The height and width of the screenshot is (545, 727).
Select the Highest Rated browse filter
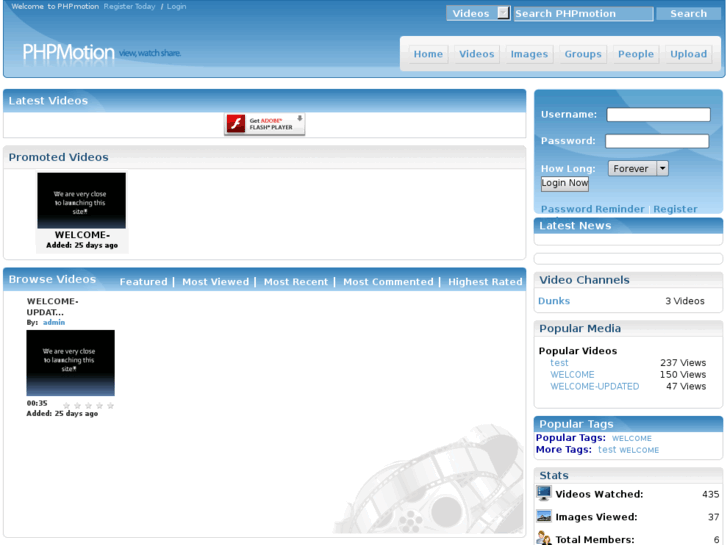pyautogui.click(x=485, y=282)
